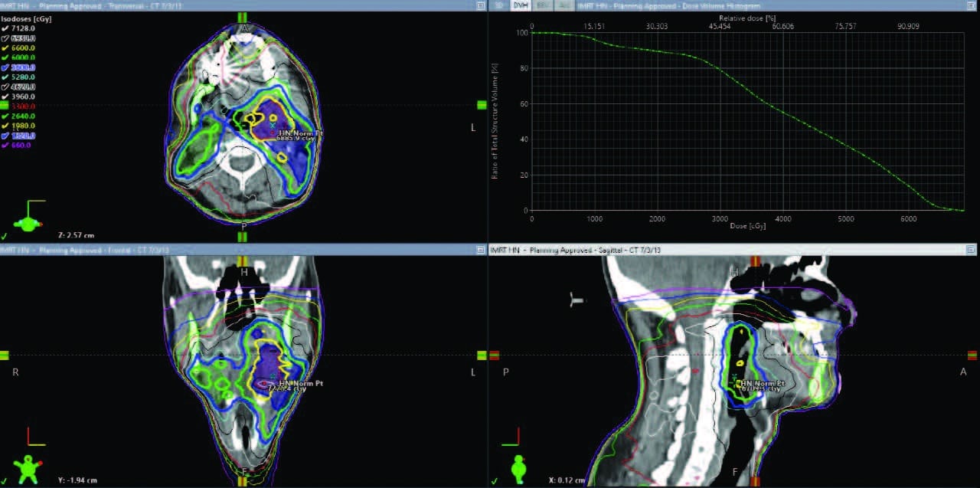Click the orange slice handle atop sagittal view

[x=755, y=260]
